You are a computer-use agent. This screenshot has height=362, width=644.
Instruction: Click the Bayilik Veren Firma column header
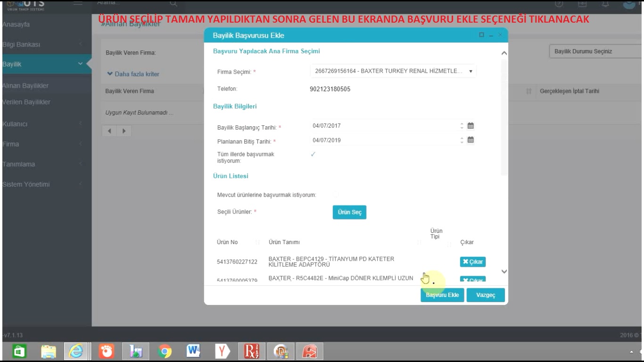click(x=130, y=91)
